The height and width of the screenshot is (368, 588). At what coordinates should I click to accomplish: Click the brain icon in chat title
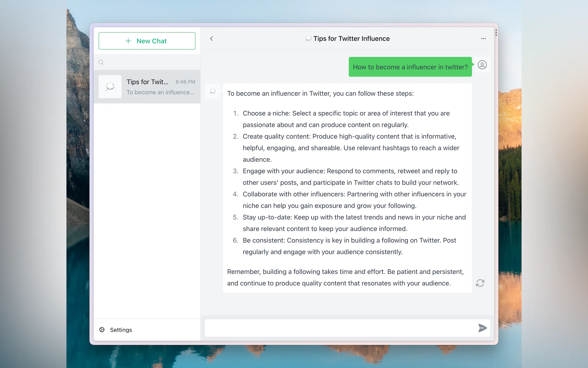308,38
